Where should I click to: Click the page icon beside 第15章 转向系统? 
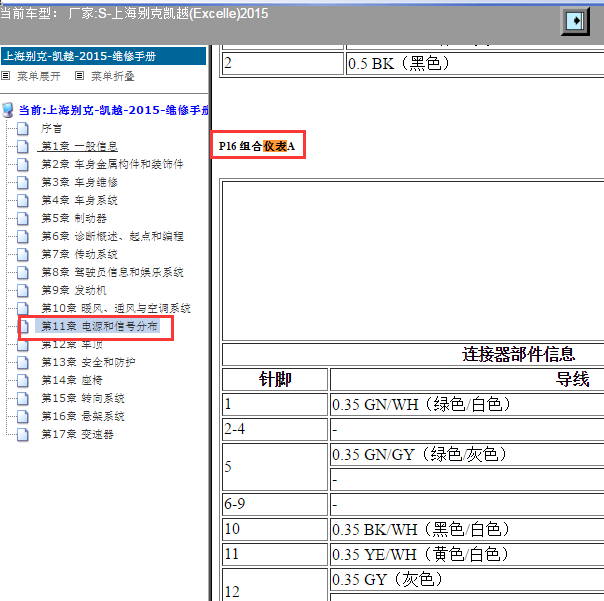click(x=23, y=398)
